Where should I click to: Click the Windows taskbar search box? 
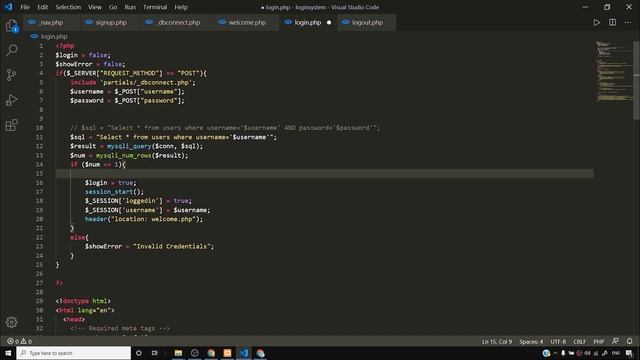tap(73, 353)
